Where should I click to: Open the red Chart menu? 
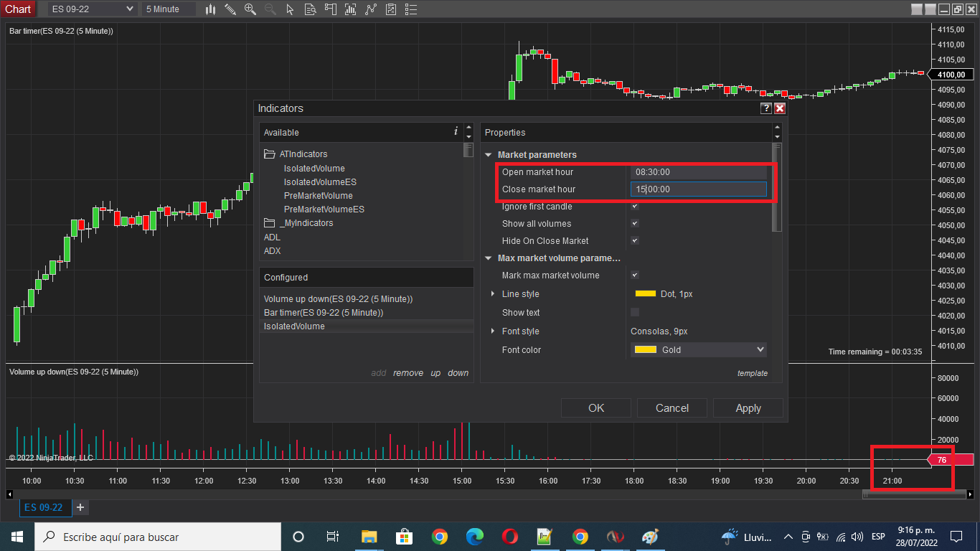point(18,9)
